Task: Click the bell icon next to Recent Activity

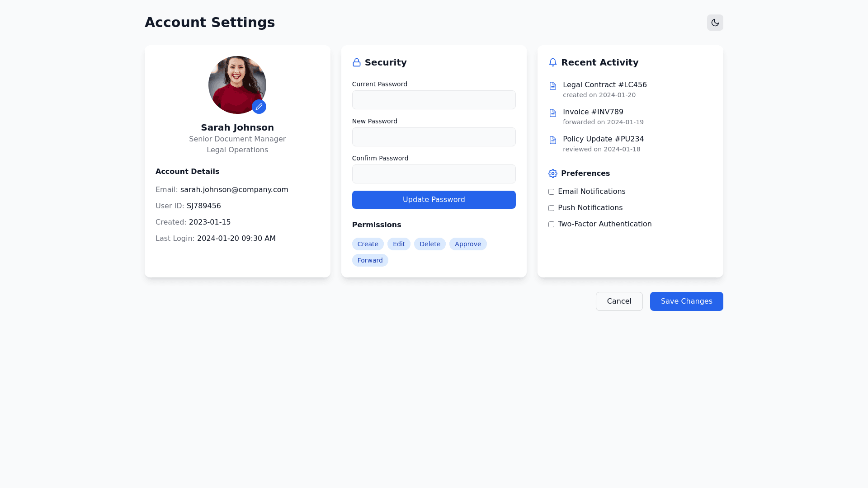Action: coord(552,62)
